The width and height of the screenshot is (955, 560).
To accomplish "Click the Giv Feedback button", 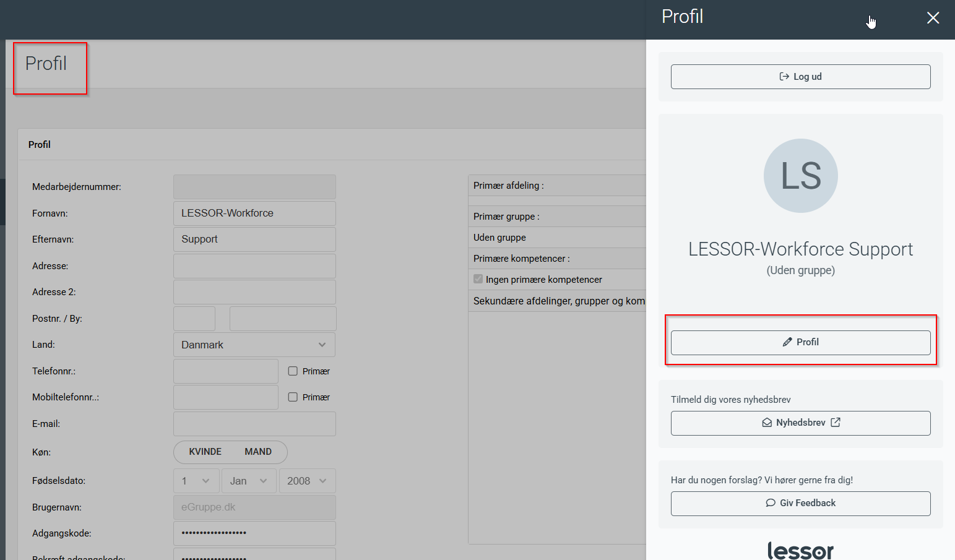I will click(800, 503).
